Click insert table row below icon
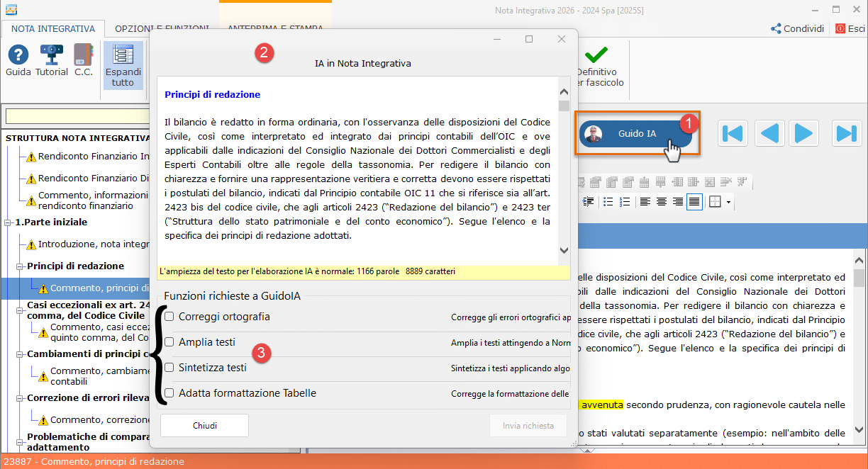The width and height of the screenshot is (868, 469). pos(661,182)
